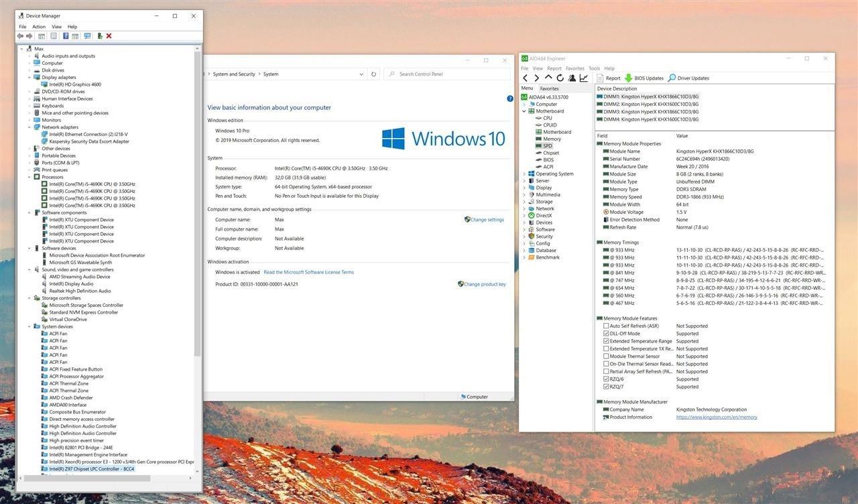This screenshot has width=858, height=504.
Task: Collapse Network adapters in Device Manager
Action: 29,127
